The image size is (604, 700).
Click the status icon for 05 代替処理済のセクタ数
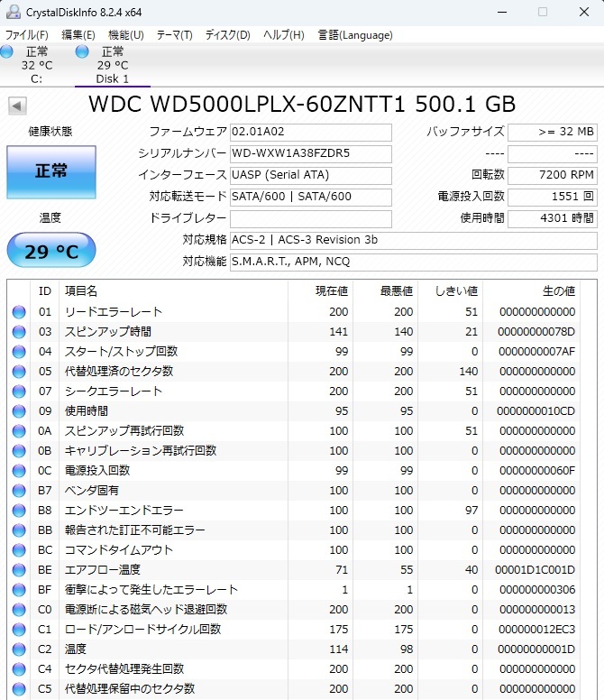[x=19, y=372]
